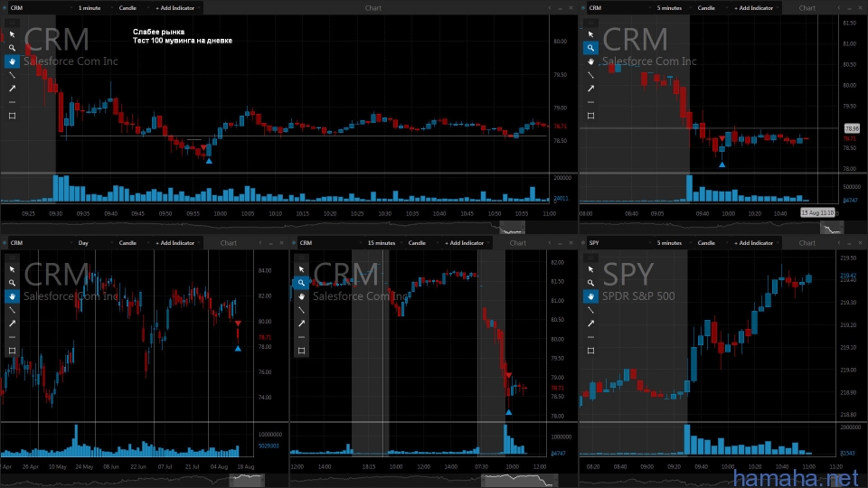Image resolution: width=868 pixels, height=488 pixels.
Task: Select trend line tool in CRM 1 minute chart
Action: [x=12, y=75]
